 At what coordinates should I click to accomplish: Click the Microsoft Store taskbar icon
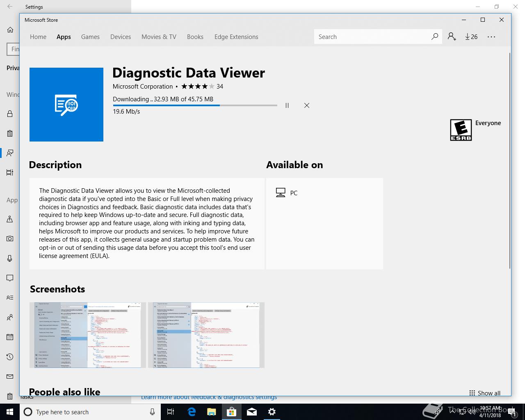(x=231, y=412)
